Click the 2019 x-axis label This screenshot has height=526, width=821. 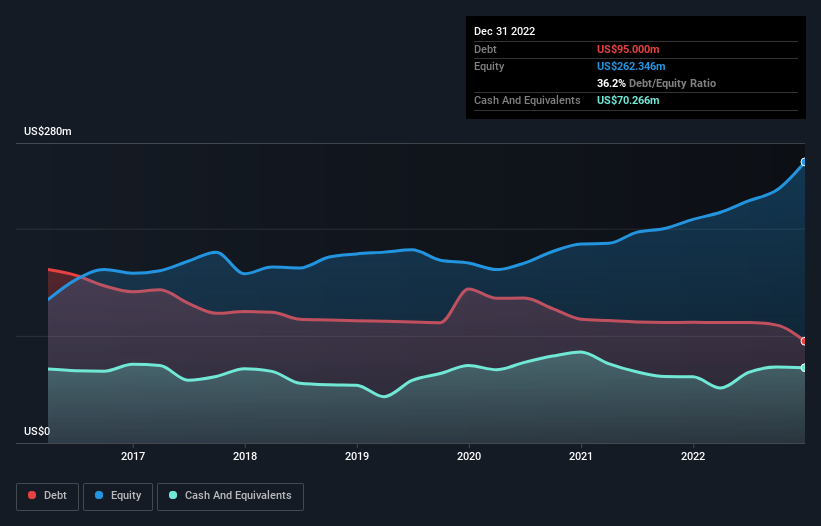click(357, 456)
